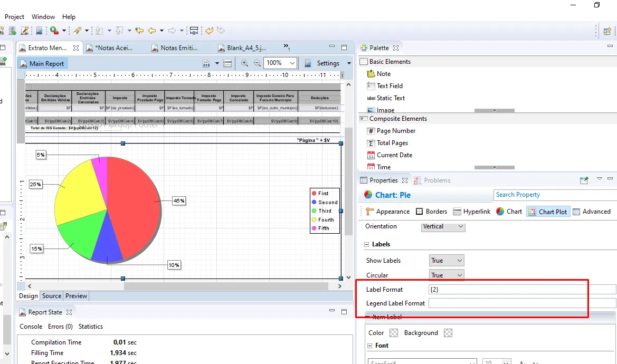Click the zoom out magnifier icon

[257, 63]
